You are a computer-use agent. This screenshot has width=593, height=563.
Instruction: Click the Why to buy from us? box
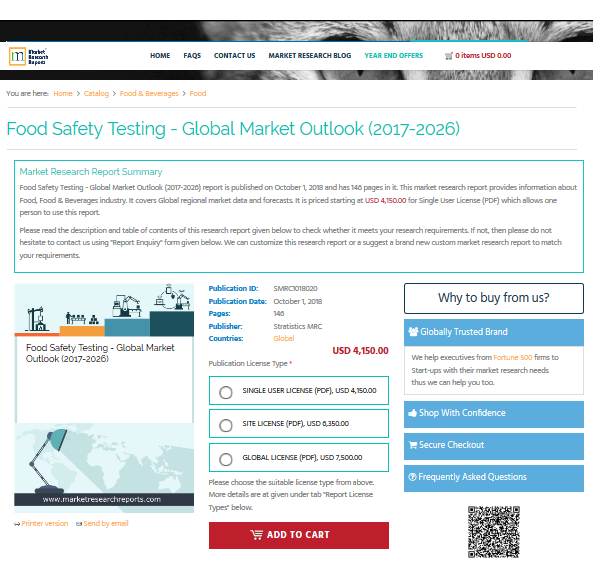pyautogui.click(x=494, y=298)
